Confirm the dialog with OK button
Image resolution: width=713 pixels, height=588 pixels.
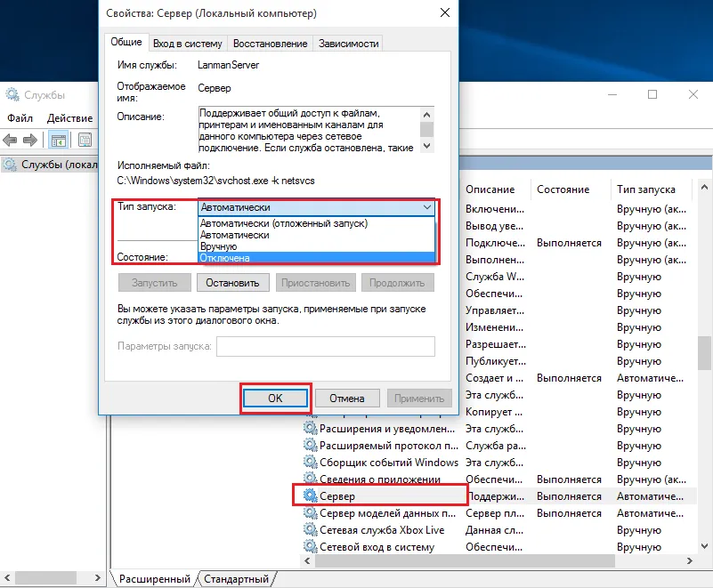(x=275, y=399)
